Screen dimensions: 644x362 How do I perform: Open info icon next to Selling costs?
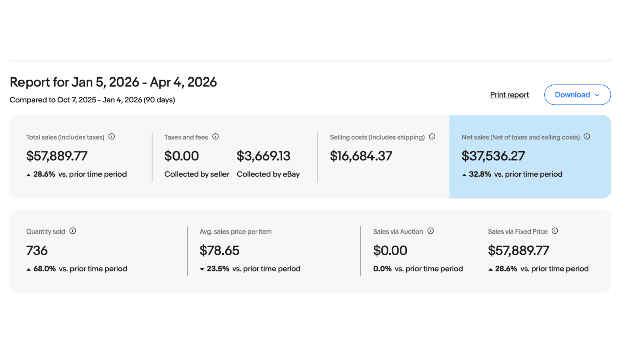(x=432, y=137)
